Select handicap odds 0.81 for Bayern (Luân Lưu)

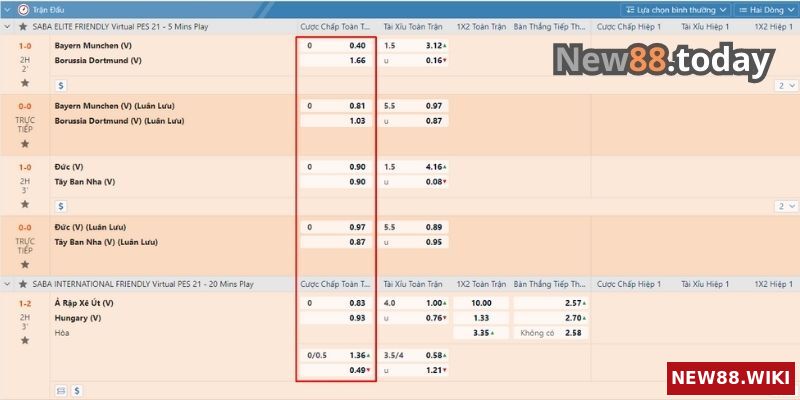coord(336,106)
